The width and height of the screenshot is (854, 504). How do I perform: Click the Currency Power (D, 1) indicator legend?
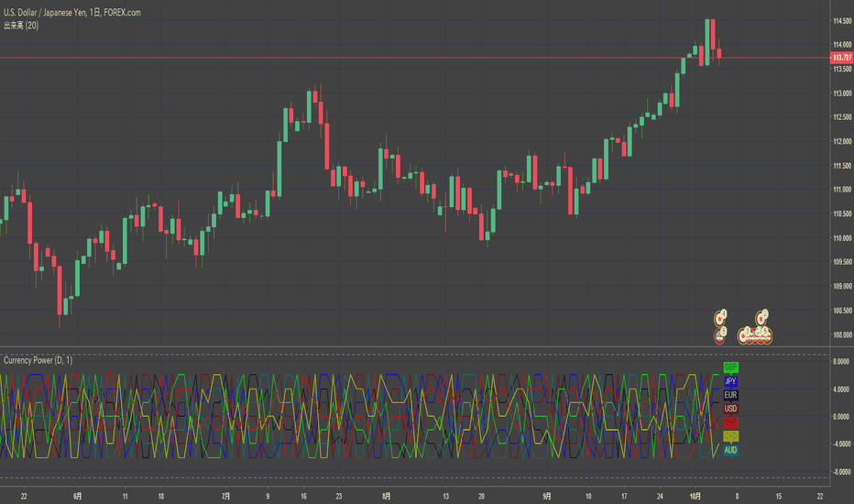(38, 360)
